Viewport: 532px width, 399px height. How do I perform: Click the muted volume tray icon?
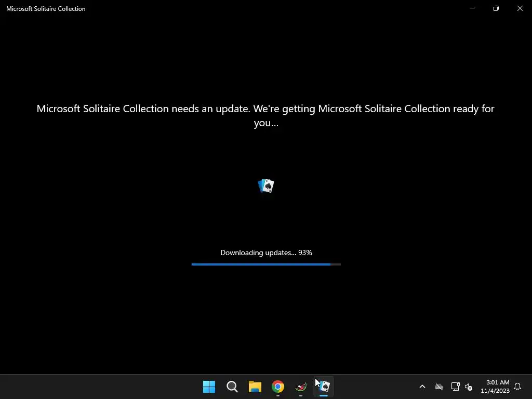(469, 387)
